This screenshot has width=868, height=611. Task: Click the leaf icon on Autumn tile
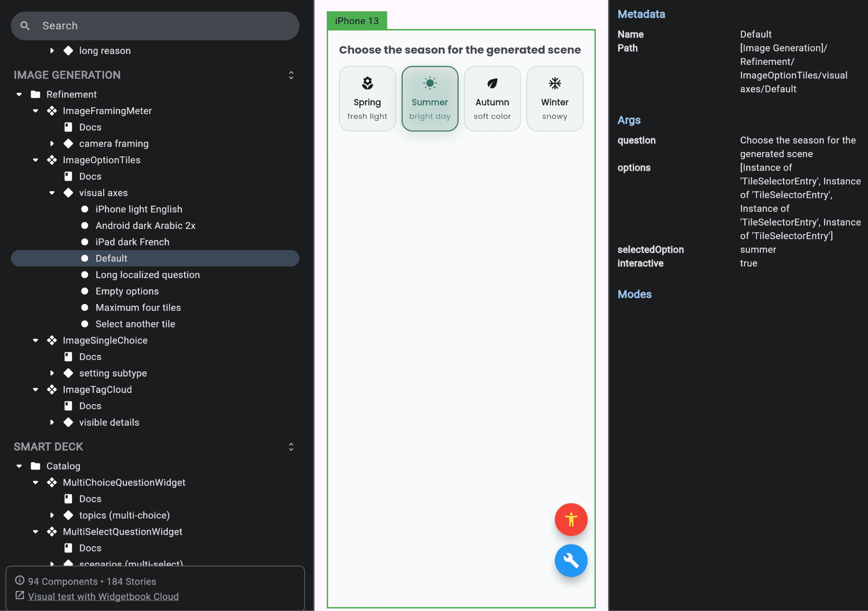(492, 83)
